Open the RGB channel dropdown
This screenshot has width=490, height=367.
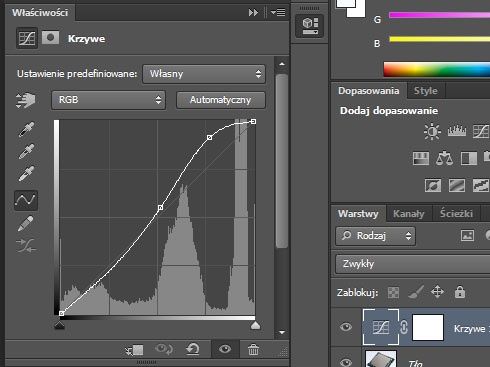[109, 100]
